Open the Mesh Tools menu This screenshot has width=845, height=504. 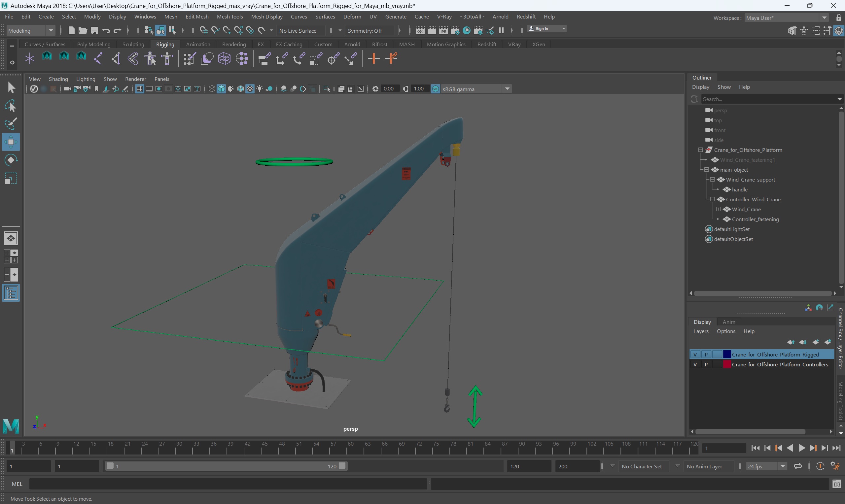click(230, 17)
